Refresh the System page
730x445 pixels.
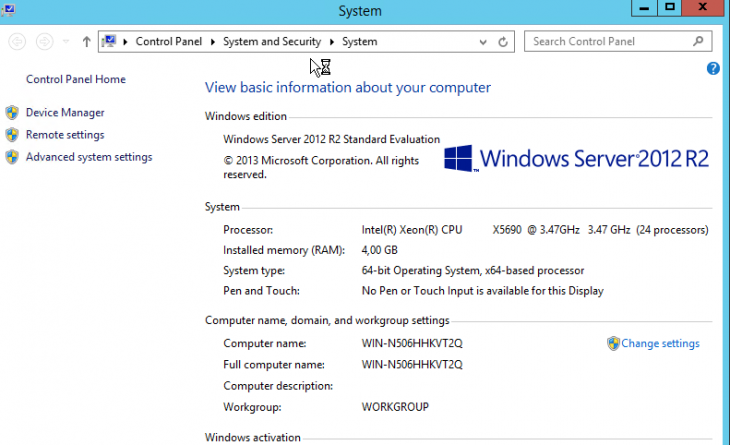[503, 42]
